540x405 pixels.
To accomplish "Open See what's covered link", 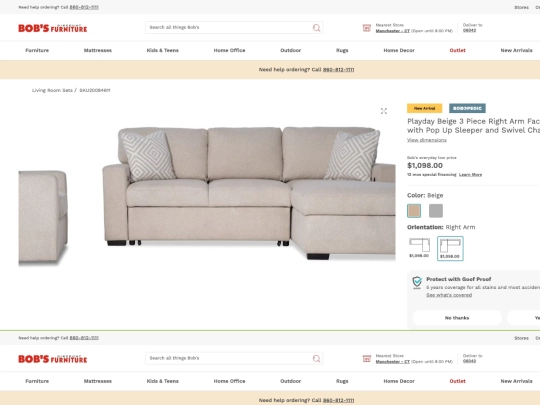I will tap(449, 295).
